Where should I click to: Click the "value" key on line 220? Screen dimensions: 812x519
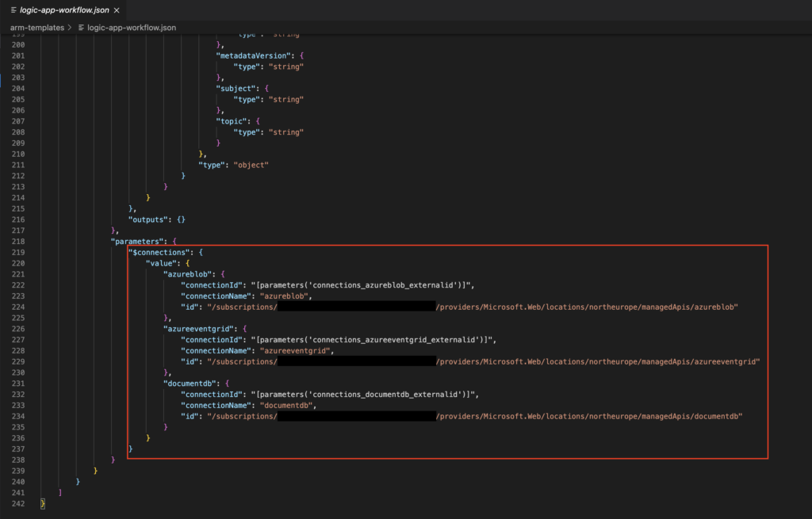[x=161, y=263]
